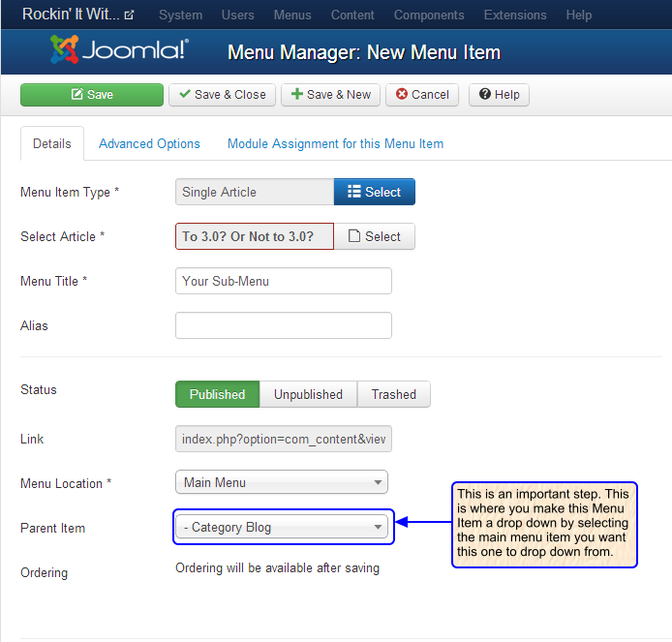Open the Extensions menu
The image size is (672, 642).
click(515, 15)
